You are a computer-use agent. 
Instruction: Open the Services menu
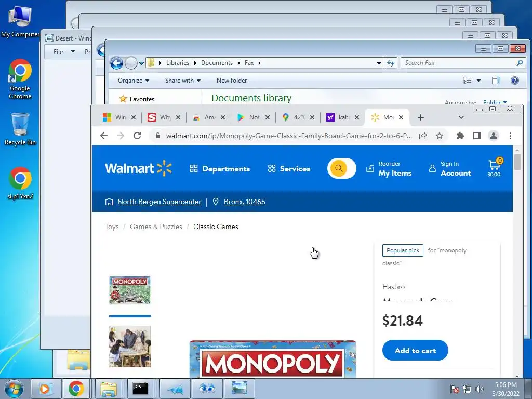289,169
